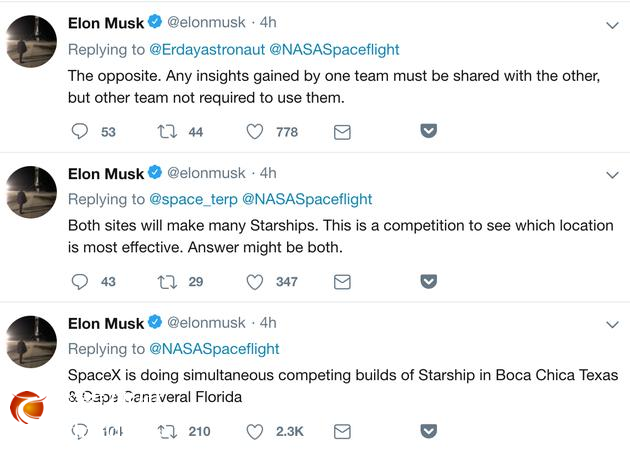630x449 pixels.
Task: Send second tweet via envelope icon
Action: pos(342,281)
